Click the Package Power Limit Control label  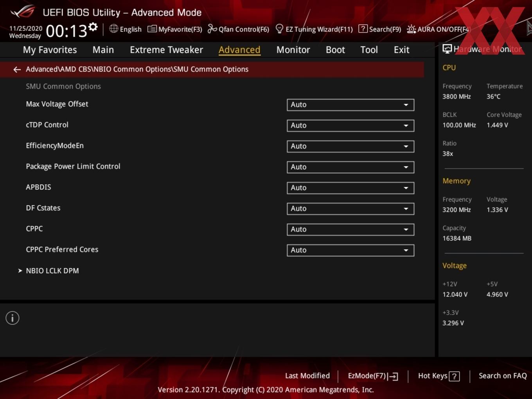(x=73, y=166)
